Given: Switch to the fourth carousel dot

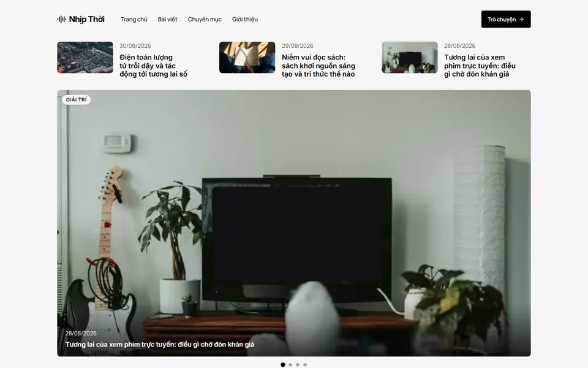Looking at the screenshot, I should (305, 364).
